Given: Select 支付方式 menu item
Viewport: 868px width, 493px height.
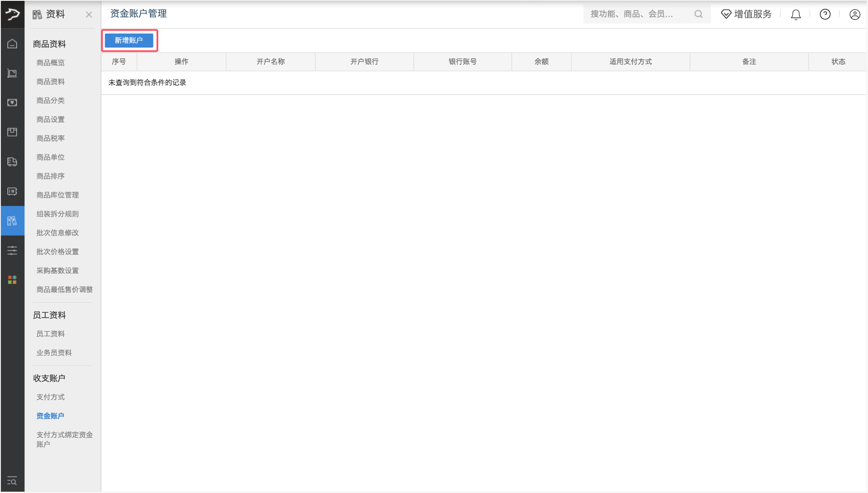Looking at the screenshot, I should [x=51, y=397].
